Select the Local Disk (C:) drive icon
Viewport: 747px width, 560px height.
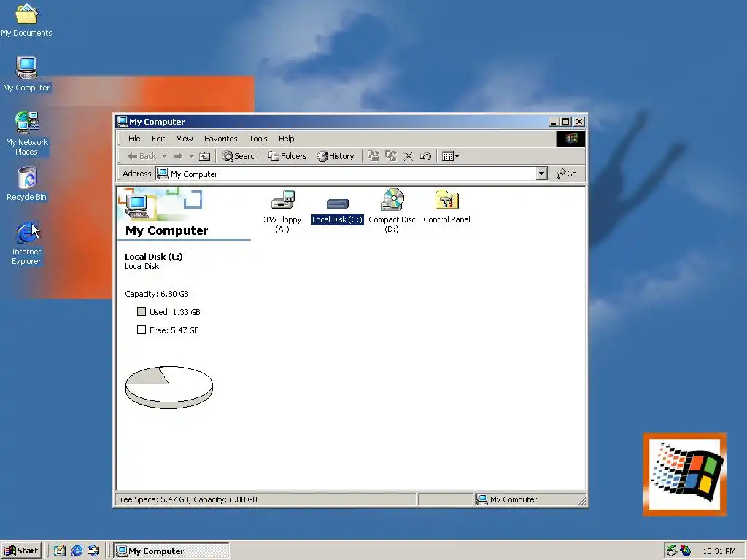tap(337, 204)
